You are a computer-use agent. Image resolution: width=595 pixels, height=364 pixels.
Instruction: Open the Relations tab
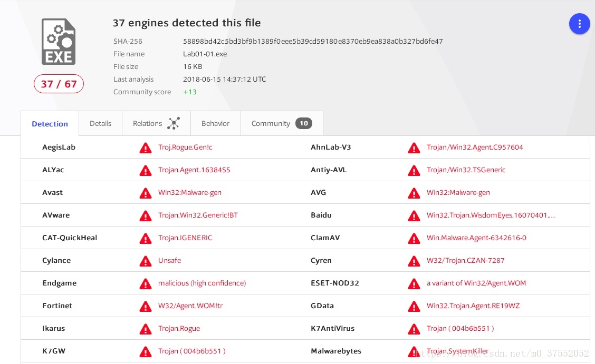coord(156,123)
